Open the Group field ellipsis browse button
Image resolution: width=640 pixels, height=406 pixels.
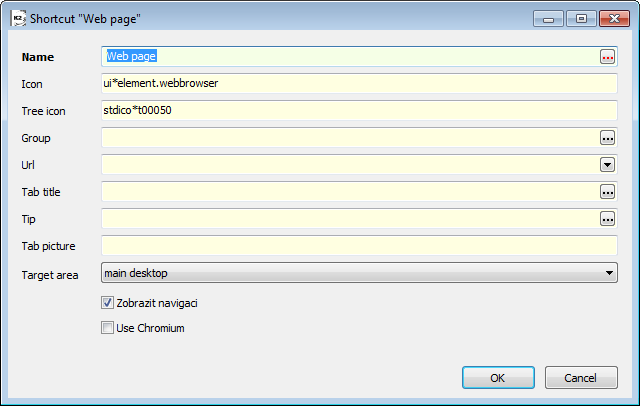tap(607, 138)
